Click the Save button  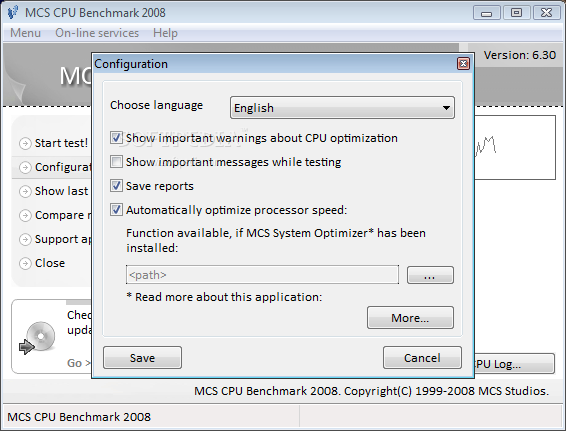142,358
